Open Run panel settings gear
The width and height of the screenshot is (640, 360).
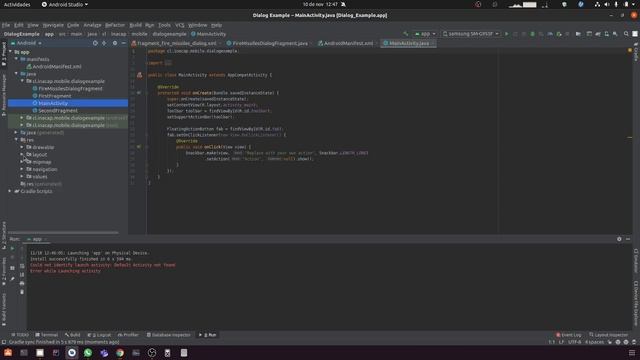(x=619, y=239)
